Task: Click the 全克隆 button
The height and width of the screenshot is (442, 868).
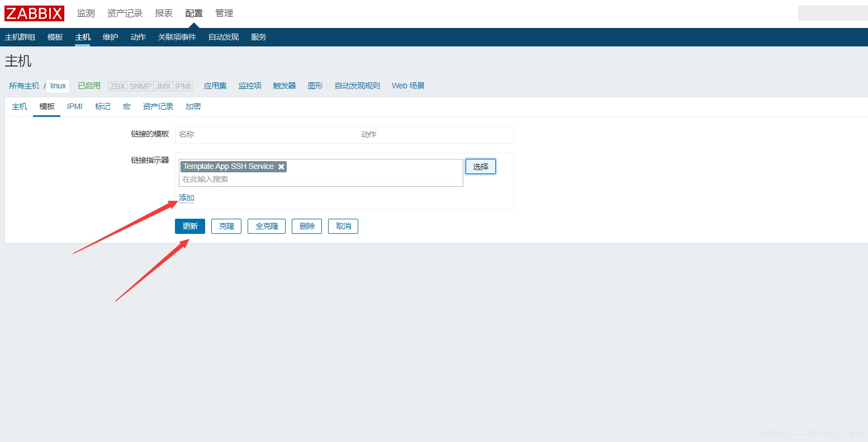Action: tap(267, 226)
